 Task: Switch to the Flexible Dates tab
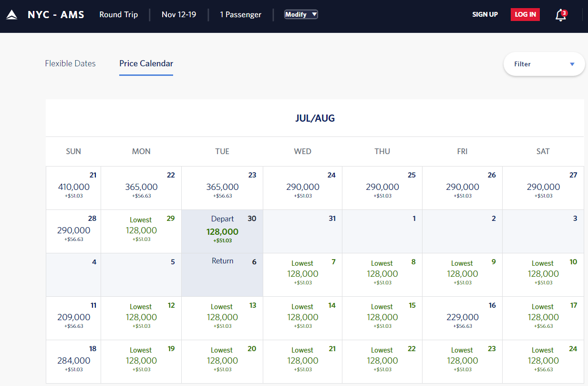[x=70, y=63]
